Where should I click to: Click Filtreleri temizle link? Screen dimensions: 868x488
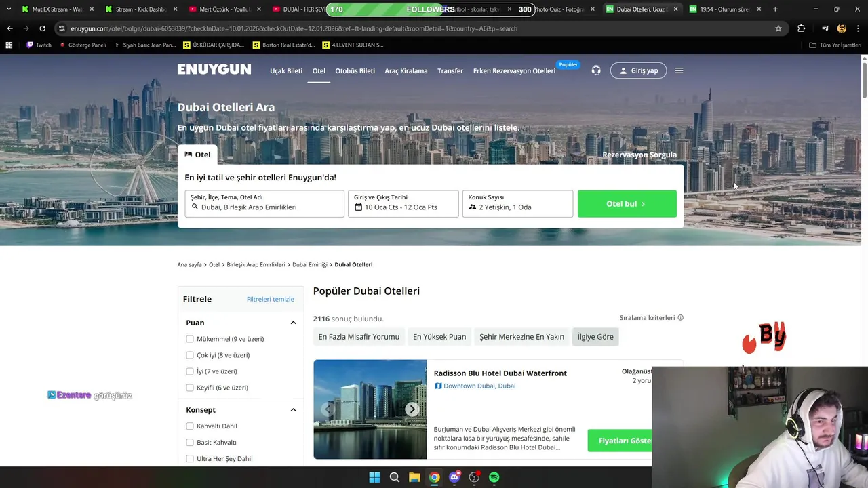coord(271,299)
